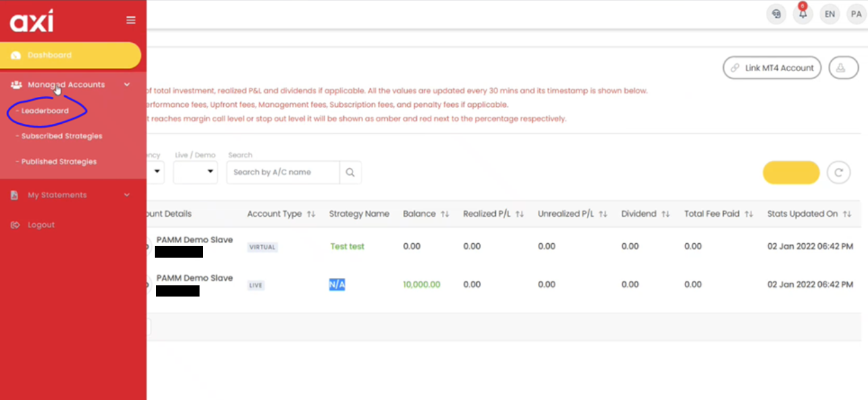Click the My Statements document icon
Viewport: 868px width, 400px height.
pos(14,194)
